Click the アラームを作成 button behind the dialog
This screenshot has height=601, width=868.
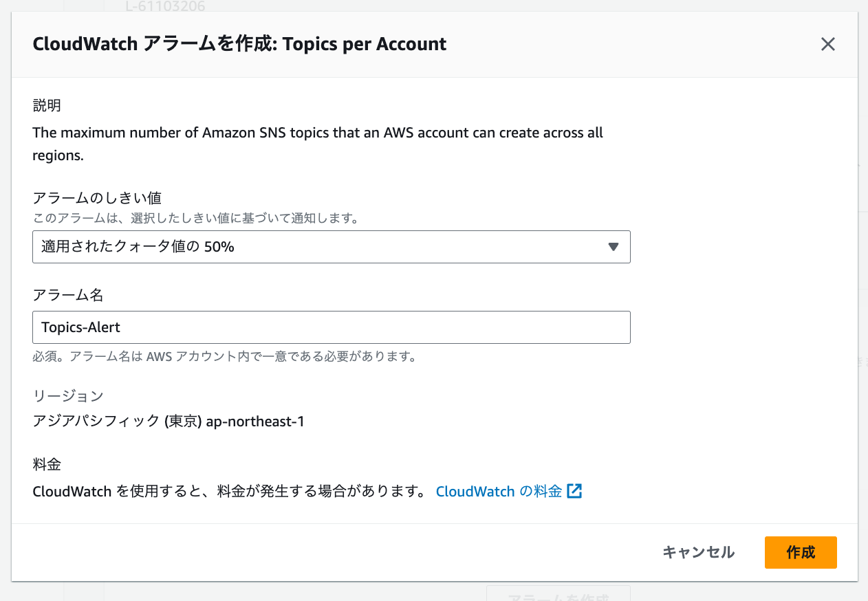coord(558,597)
